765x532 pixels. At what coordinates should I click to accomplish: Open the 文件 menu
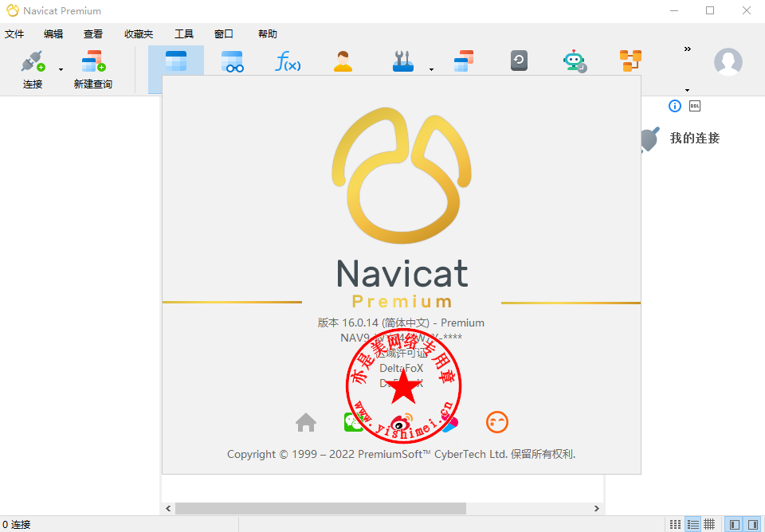click(14, 34)
